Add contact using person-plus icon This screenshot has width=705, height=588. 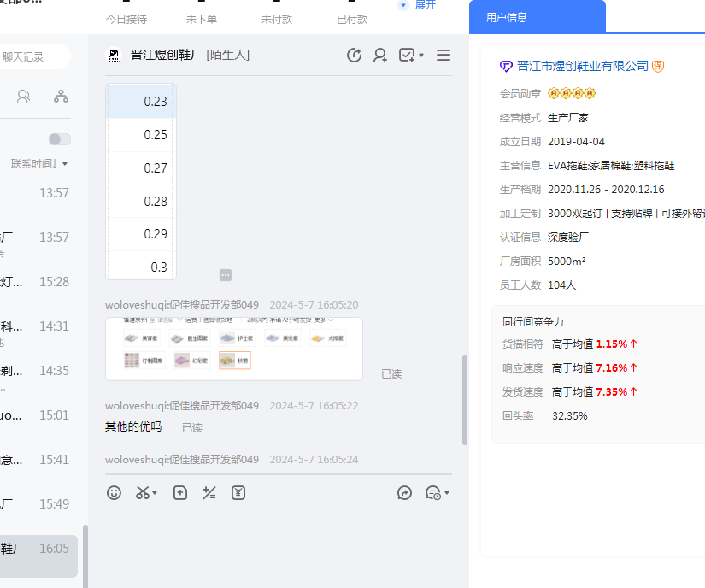[x=380, y=56]
